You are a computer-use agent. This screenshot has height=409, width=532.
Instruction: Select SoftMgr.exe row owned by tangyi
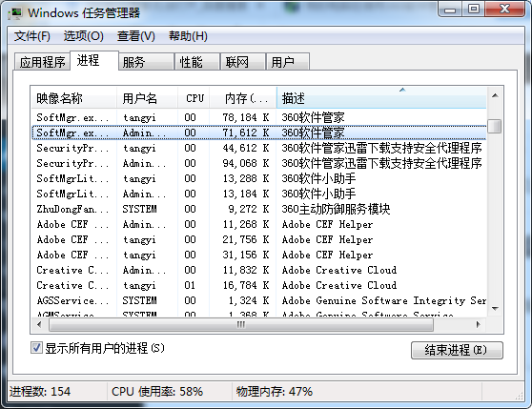coord(259,117)
